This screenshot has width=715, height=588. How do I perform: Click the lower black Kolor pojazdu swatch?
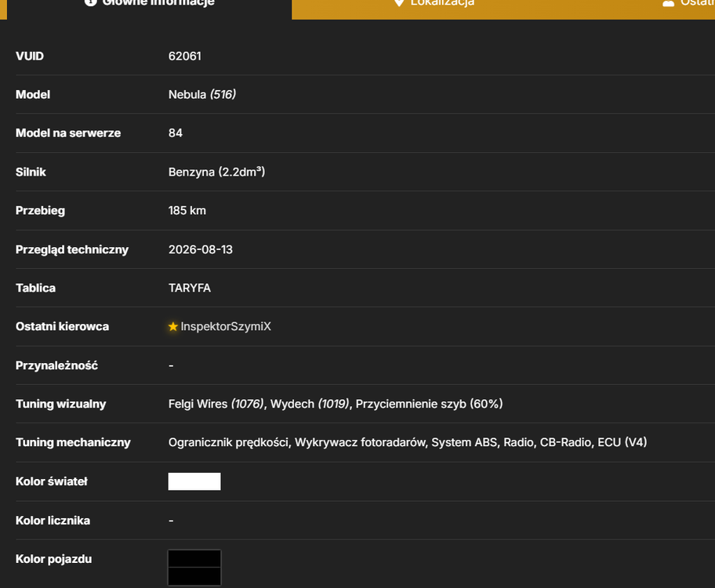(x=194, y=575)
